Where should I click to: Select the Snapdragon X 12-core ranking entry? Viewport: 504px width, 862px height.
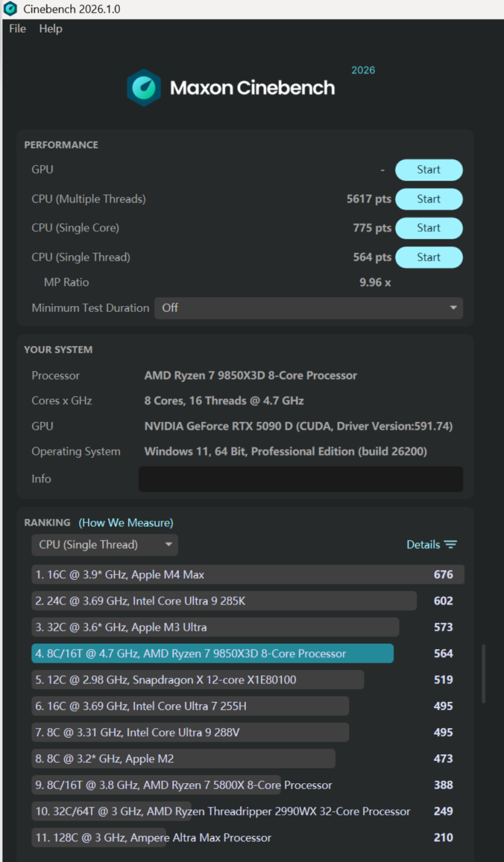click(197, 680)
